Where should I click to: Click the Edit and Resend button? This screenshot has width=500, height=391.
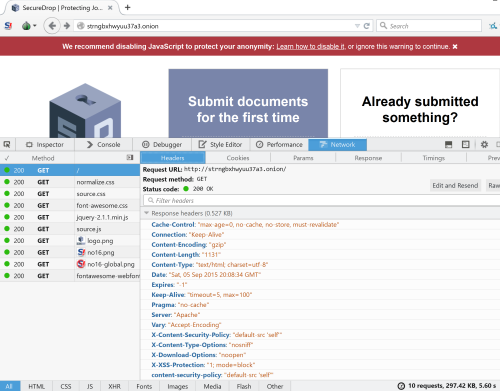click(x=455, y=185)
